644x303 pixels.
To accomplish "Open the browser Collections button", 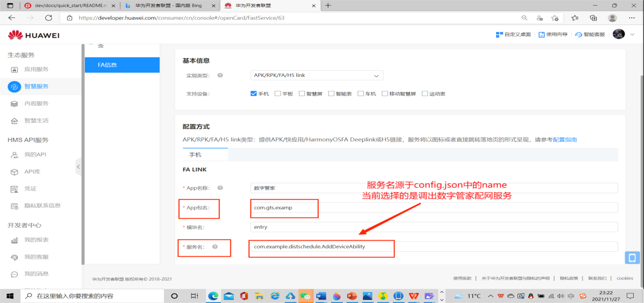I will coord(593,18).
